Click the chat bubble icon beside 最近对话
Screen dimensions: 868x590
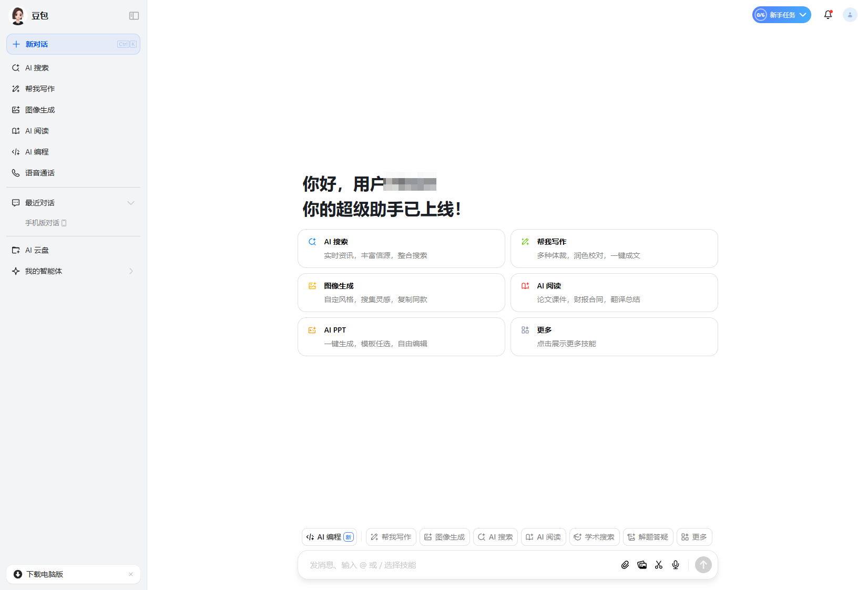[x=16, y=203]
